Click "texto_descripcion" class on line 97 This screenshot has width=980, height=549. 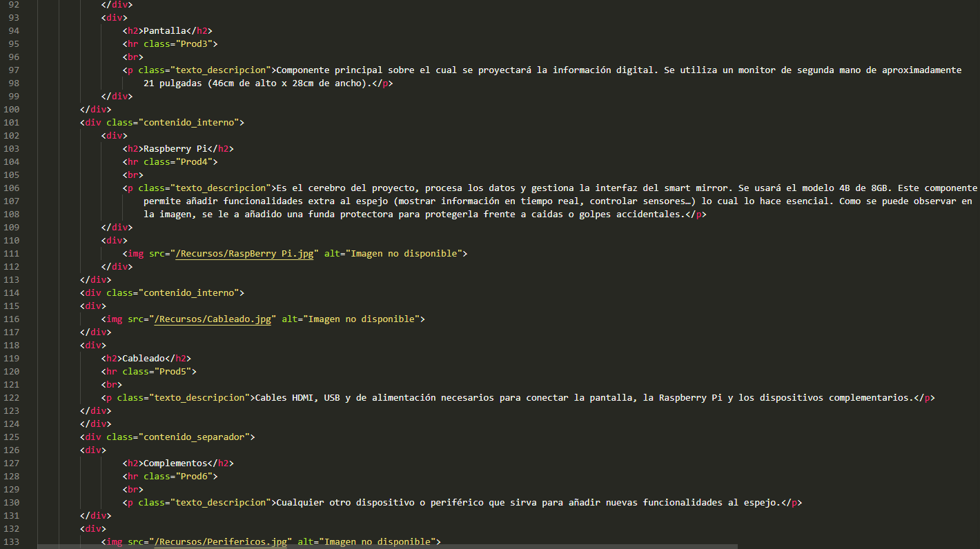pos(220,70)
